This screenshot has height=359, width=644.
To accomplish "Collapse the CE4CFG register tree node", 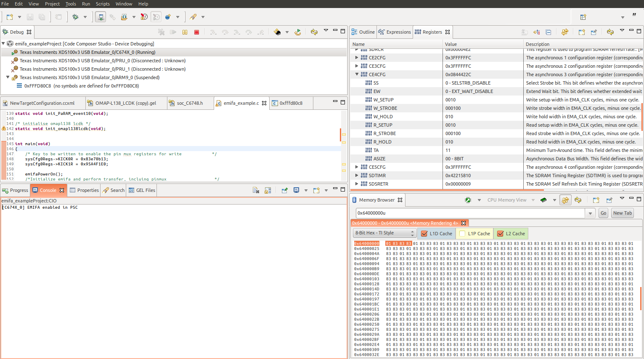I will (357, 74).
